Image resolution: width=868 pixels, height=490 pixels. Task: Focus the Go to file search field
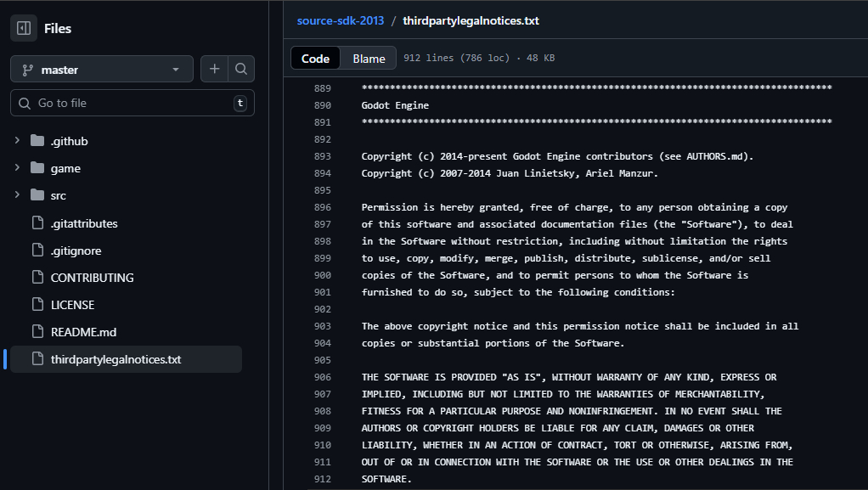click(x=132, y=103)
